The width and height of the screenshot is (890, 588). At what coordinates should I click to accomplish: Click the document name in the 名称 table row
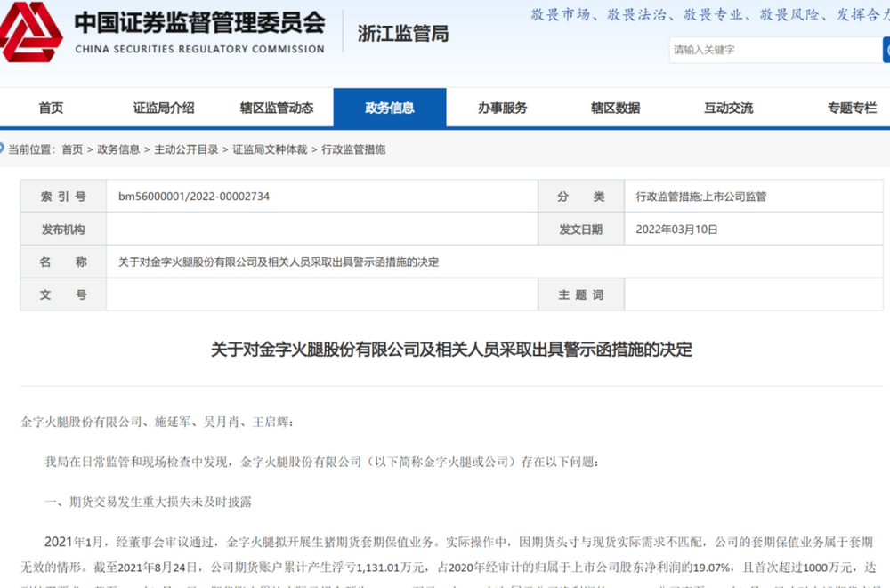point(278,262)
